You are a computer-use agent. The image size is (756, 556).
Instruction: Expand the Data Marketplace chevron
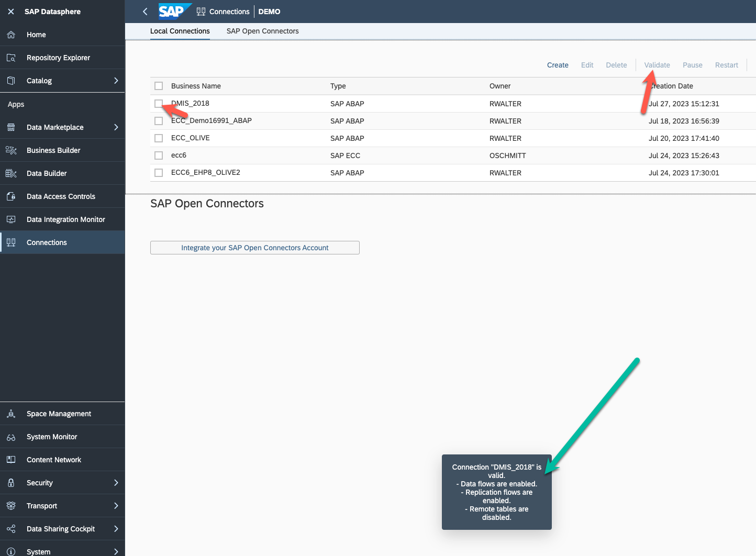point(116,127)
